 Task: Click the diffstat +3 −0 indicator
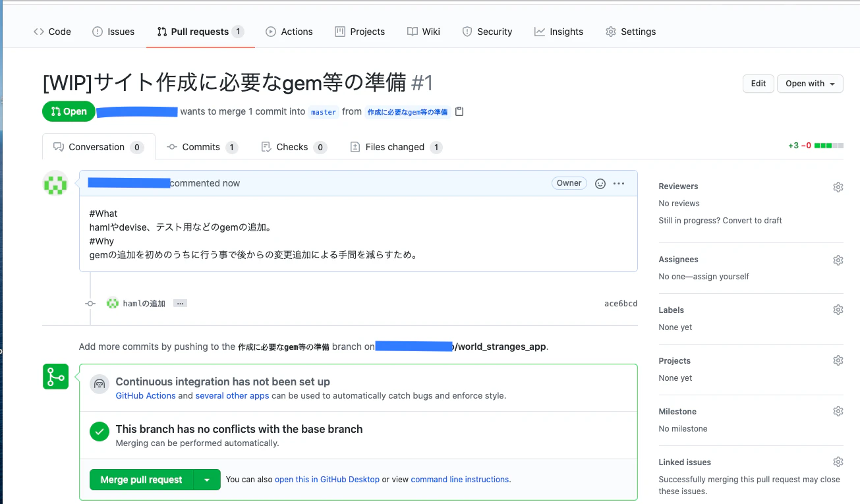(815, 146)
